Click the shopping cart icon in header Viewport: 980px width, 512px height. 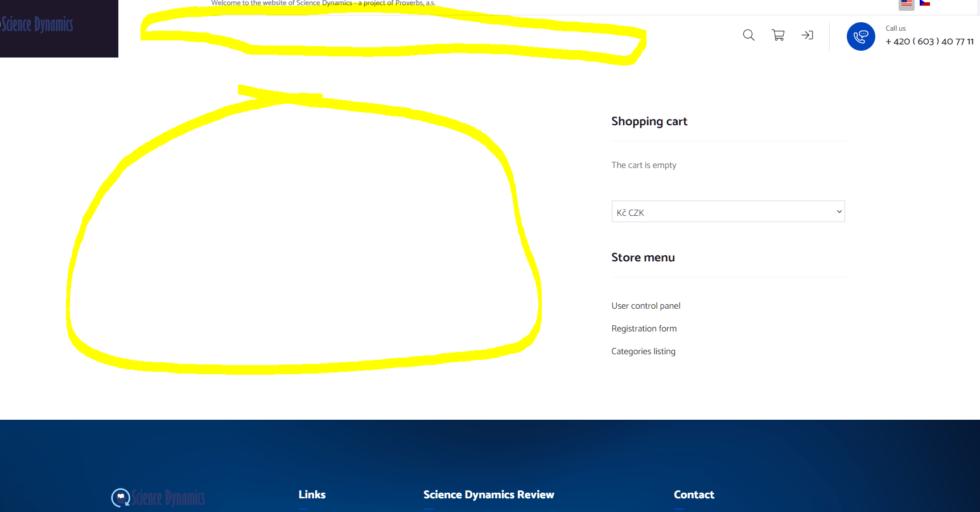(x=778, y=35)
